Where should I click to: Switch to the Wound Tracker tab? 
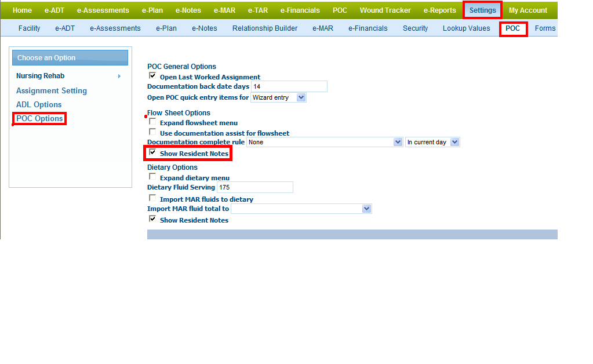click(385, 10)
